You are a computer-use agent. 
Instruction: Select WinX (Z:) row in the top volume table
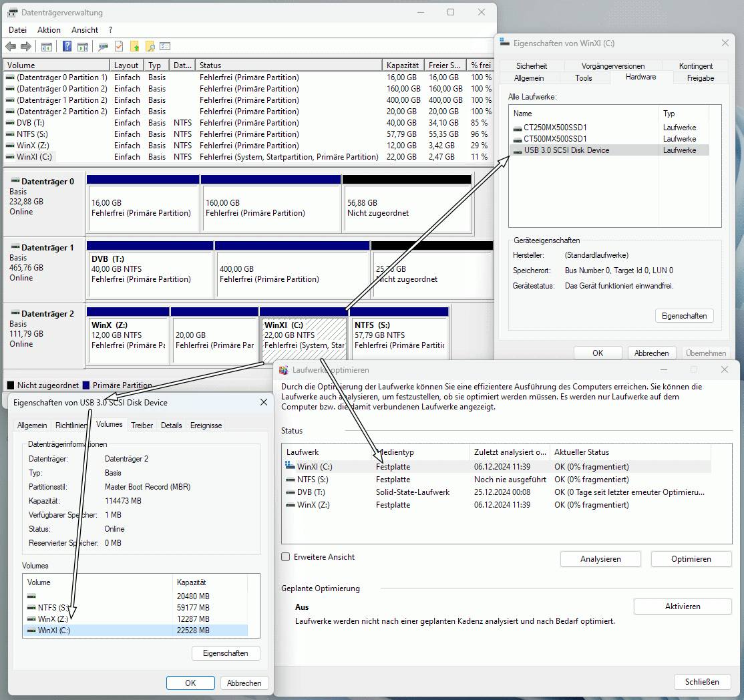coord(248,146)
